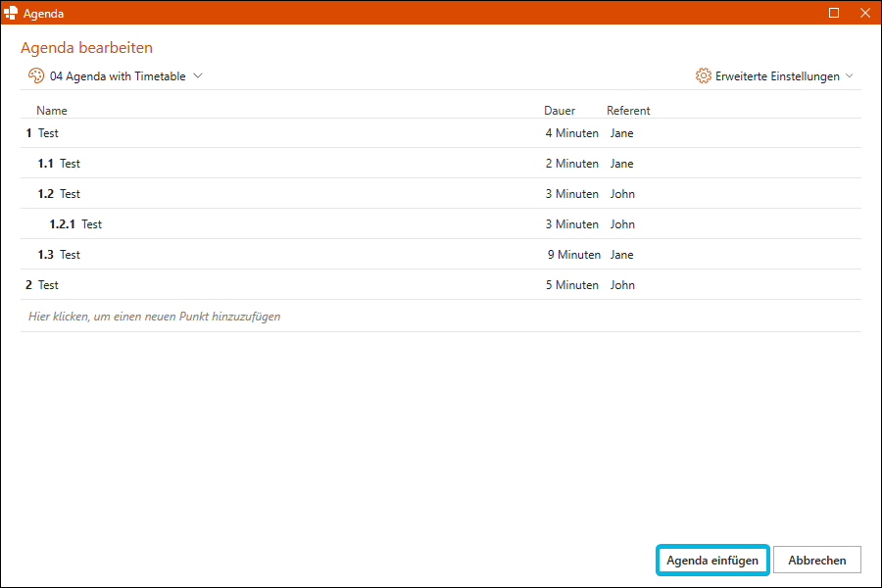The width and height of the screenshot is (882, 588).
Task: Click 'Hier klicken, um einen neuen Punkt hinzuzufügen'
Action: pos(154,317)
